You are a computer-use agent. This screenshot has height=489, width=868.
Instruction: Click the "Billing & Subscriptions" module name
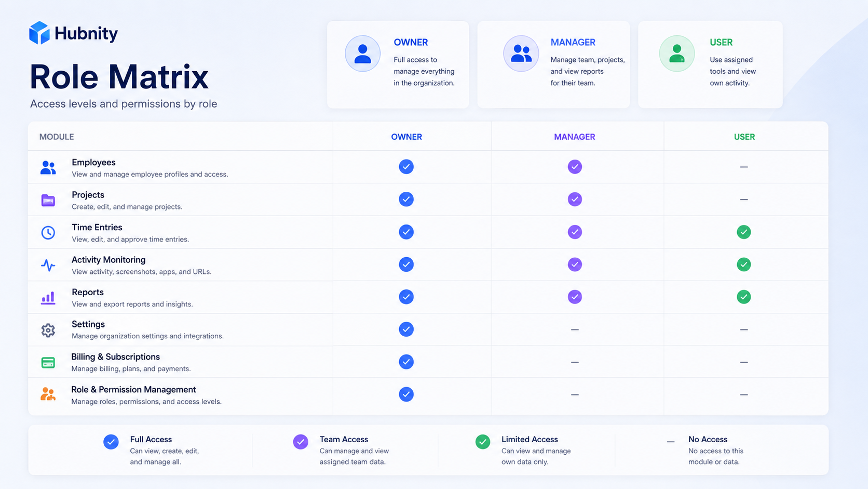tap(115, 357)
